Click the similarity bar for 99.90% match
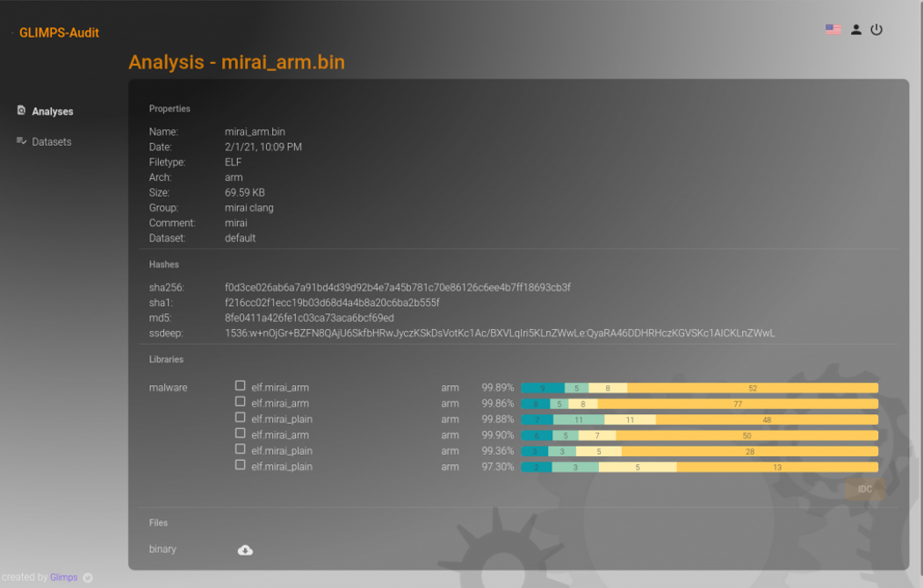 [699, 435]
